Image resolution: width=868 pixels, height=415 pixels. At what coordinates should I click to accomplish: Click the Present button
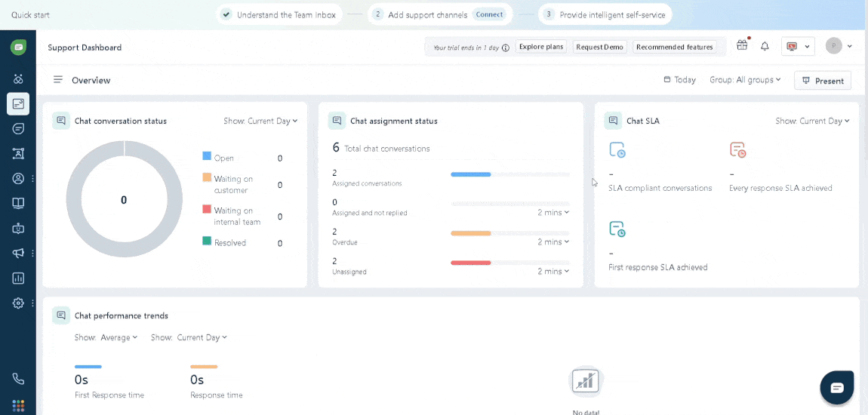(x=823, y=81)
